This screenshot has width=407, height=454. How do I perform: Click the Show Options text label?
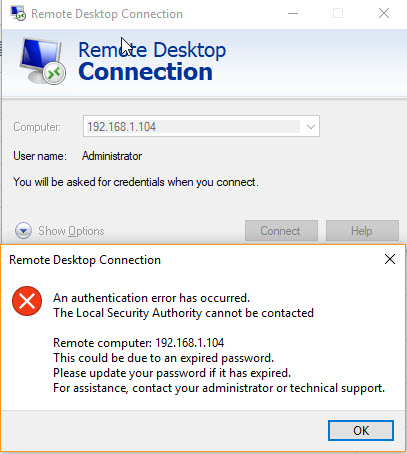pos(71,231)
